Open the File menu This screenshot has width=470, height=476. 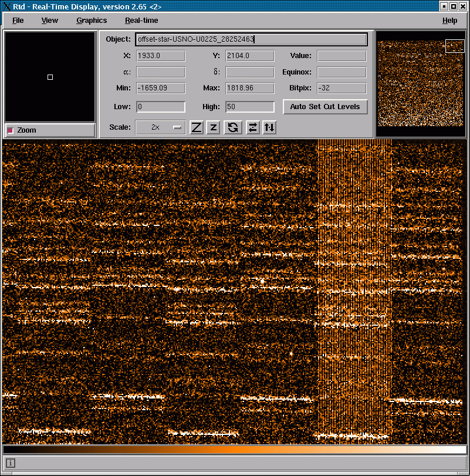click(18, 21)
